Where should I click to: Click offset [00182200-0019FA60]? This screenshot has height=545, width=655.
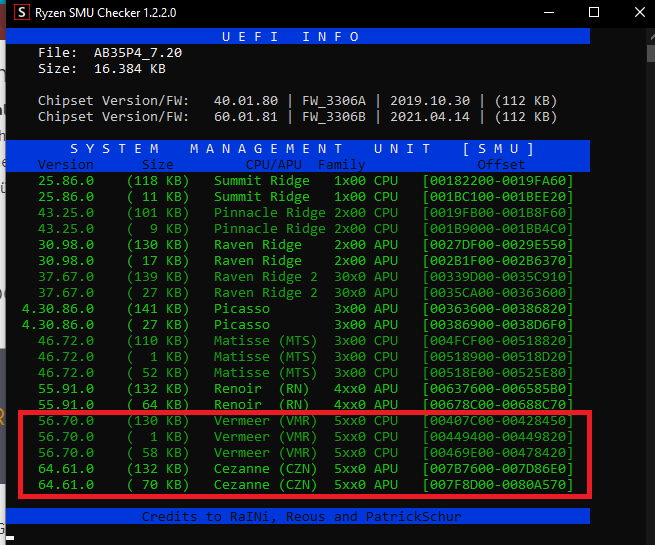498,181
